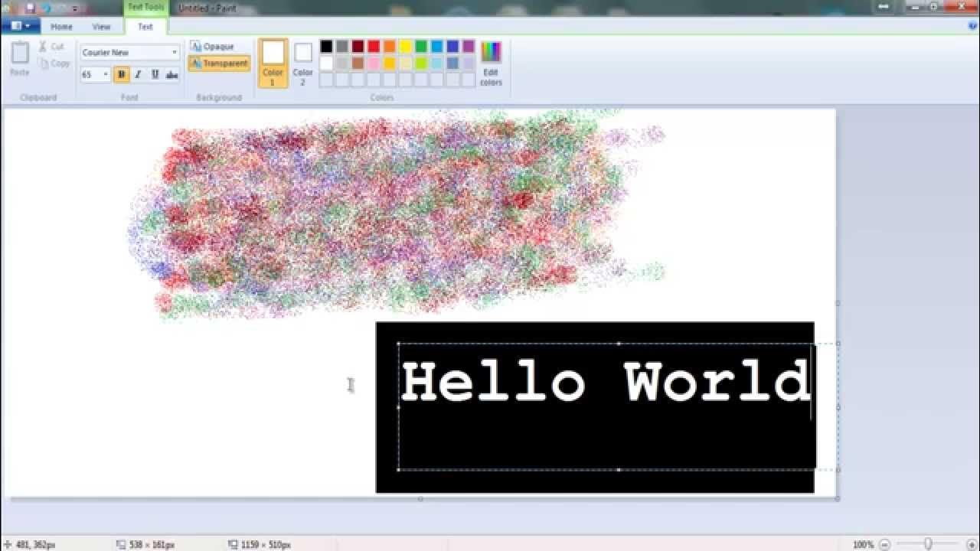Pick the turquoise color swatch
Image resolution: width=980 pixels, height=551 pixels.
(436, 47)
